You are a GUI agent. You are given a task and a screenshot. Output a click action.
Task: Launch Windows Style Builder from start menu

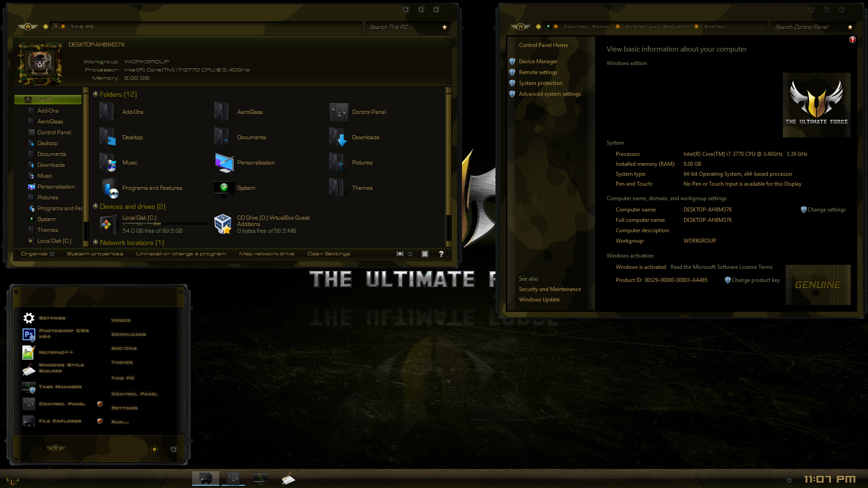click(x=28, y=370)
